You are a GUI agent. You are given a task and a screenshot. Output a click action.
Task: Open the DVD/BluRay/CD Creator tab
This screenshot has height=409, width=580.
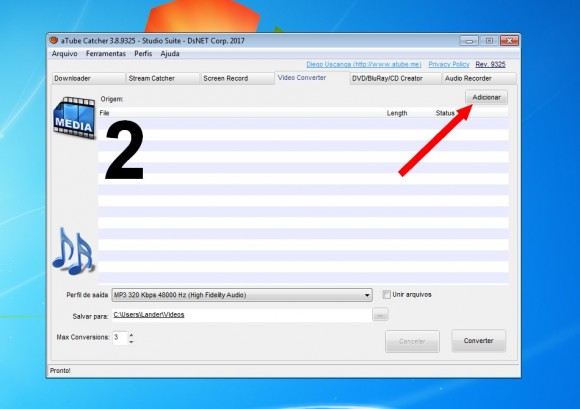click(x=395, y=78)
